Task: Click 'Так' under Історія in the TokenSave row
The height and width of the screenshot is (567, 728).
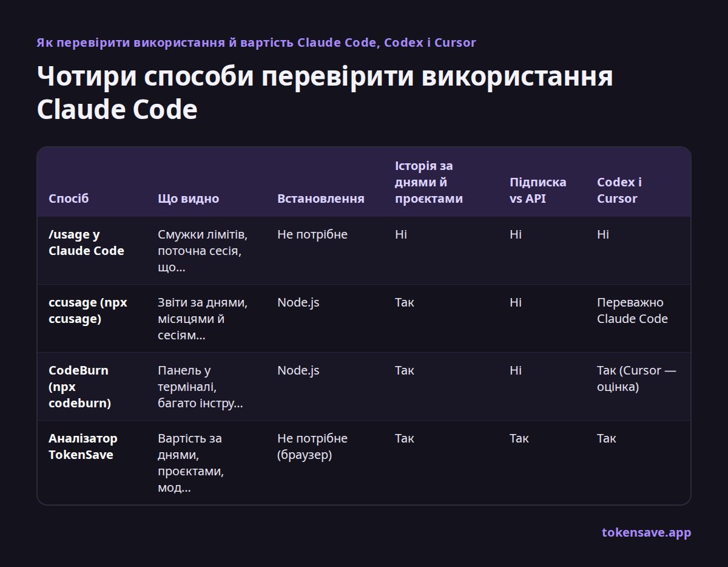Action: (405, 438)
